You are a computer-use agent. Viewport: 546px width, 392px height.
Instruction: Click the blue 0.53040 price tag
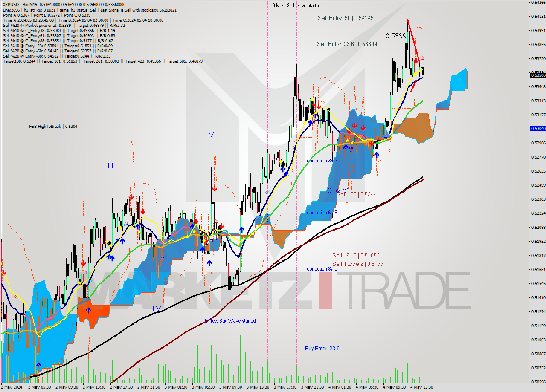537,128
